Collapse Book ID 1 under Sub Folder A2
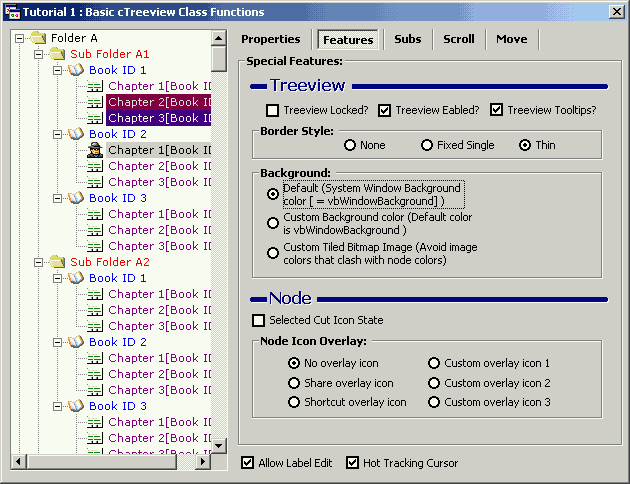 [x=58, y=278]
